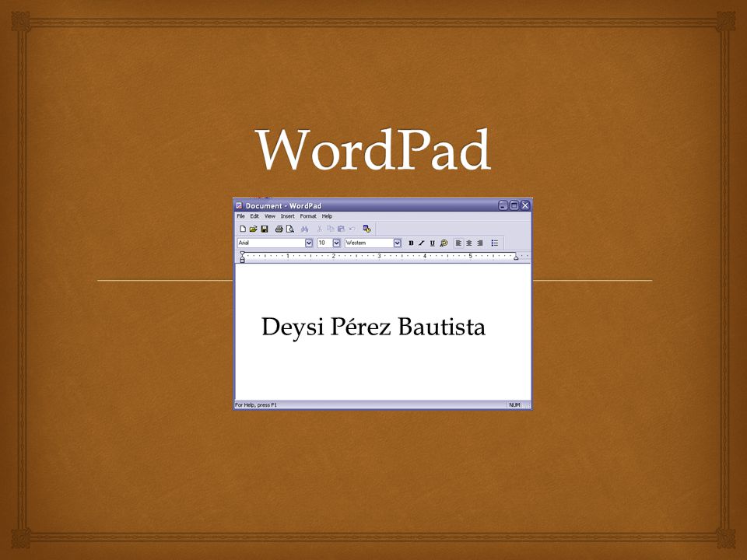
Task: Open the View menu
Action: coord(270,216)
